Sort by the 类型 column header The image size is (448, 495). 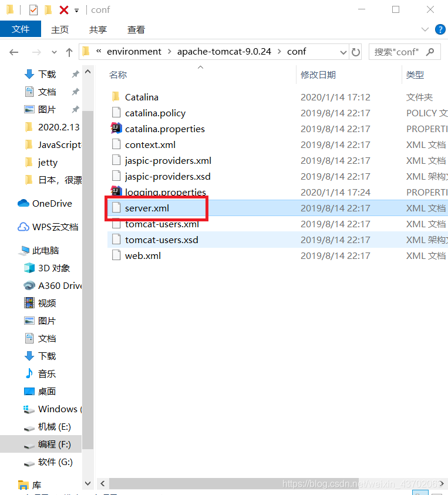click(415, 75)
